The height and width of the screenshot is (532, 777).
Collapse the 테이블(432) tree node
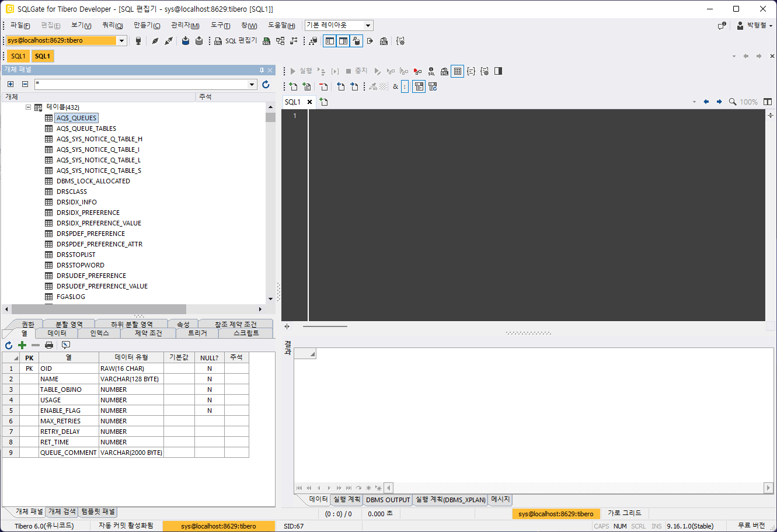tap(27, 107)
